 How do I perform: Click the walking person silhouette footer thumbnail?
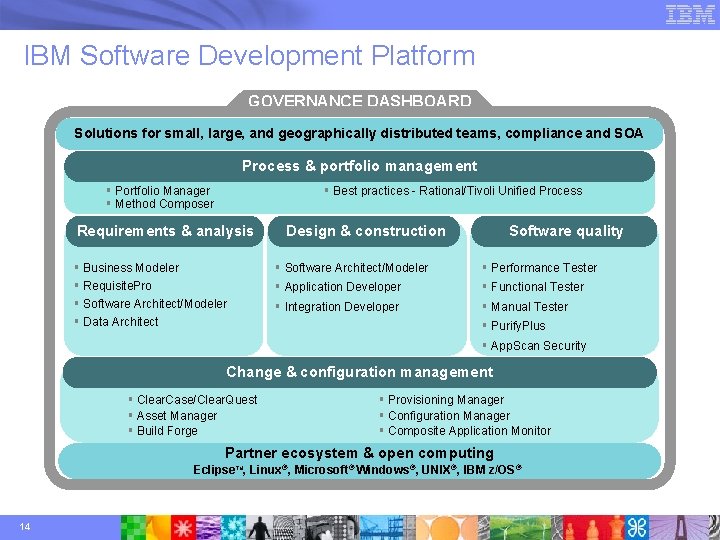click(x=259, y=528)
